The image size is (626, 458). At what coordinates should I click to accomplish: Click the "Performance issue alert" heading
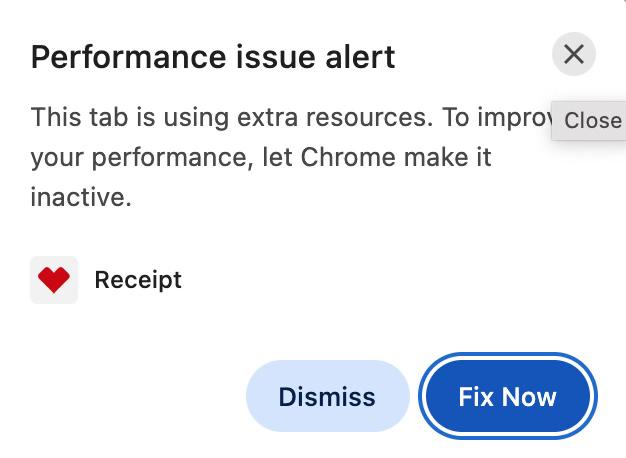coord(213,57)
